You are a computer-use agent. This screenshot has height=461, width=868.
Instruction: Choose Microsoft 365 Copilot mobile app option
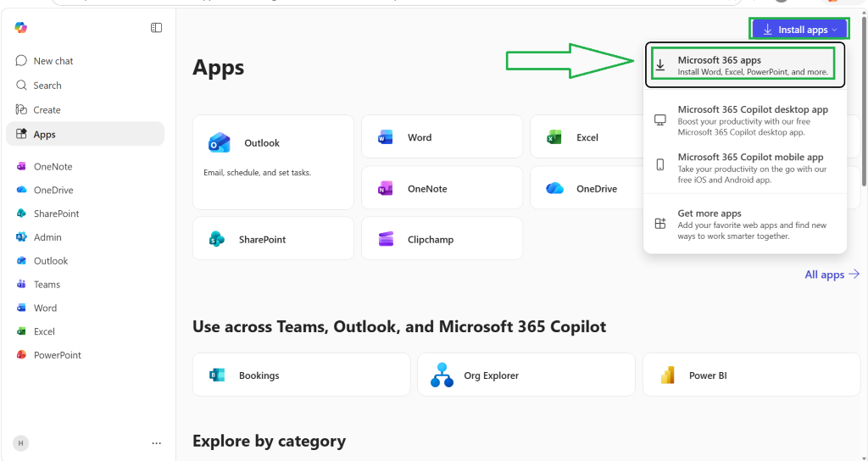pyautogui.click(x=745, y=168)
